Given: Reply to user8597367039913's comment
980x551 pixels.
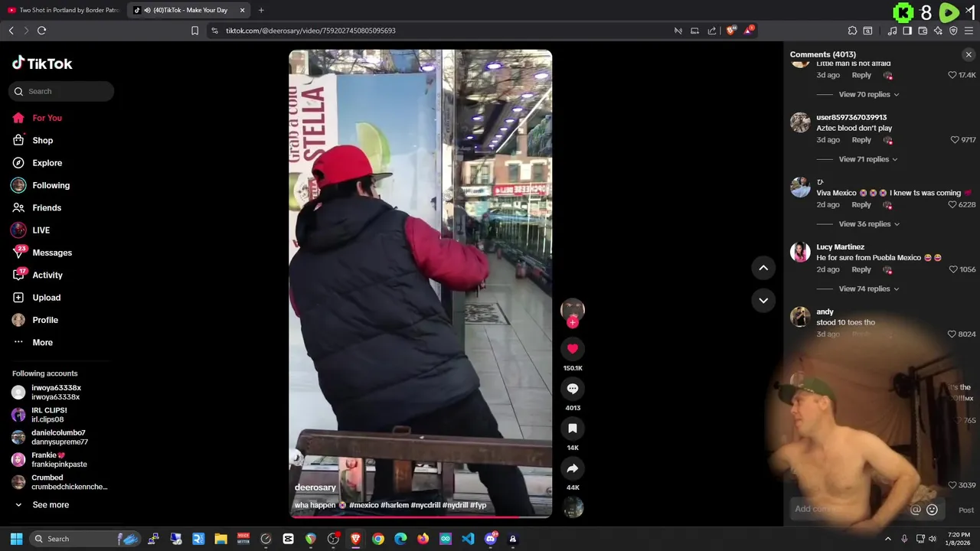Looking at the screenshot, I should (x=861, y=140).
